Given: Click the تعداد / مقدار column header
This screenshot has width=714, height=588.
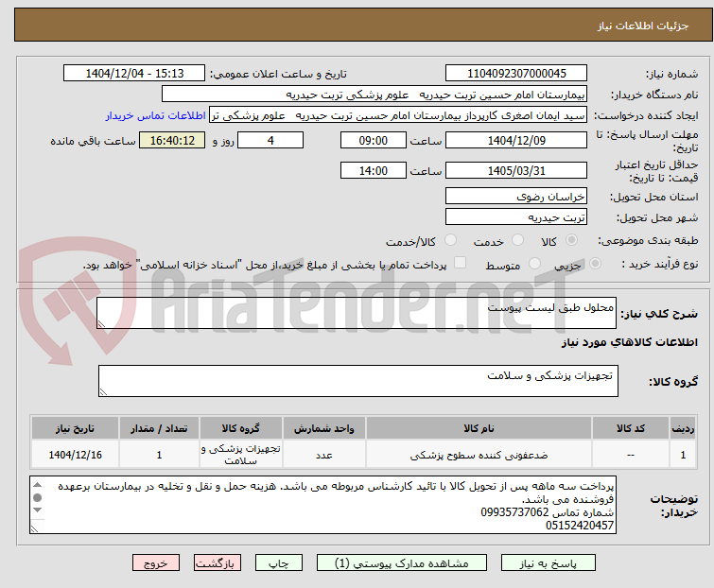Looking at the screenshot, I should [159, 428].
